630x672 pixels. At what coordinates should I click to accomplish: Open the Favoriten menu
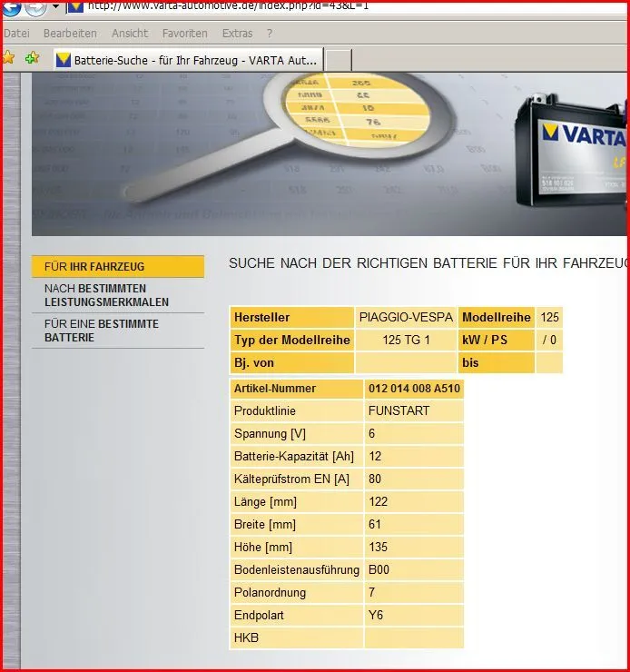185,34
